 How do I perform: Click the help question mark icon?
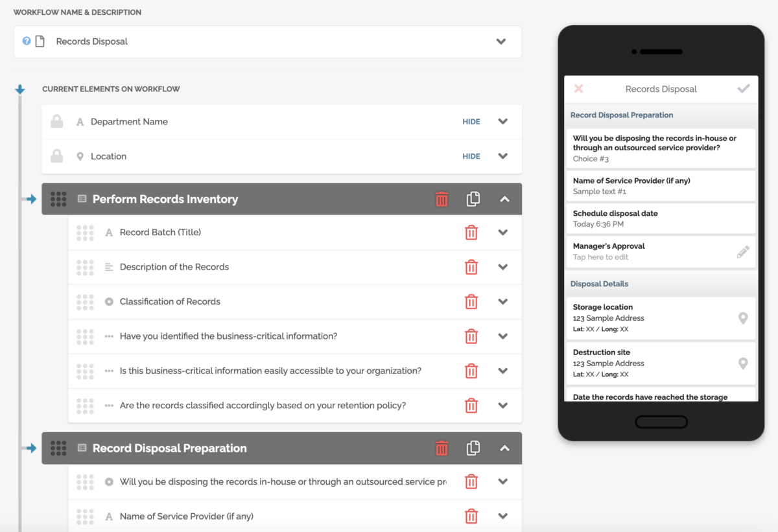click(x=27, y=41)
